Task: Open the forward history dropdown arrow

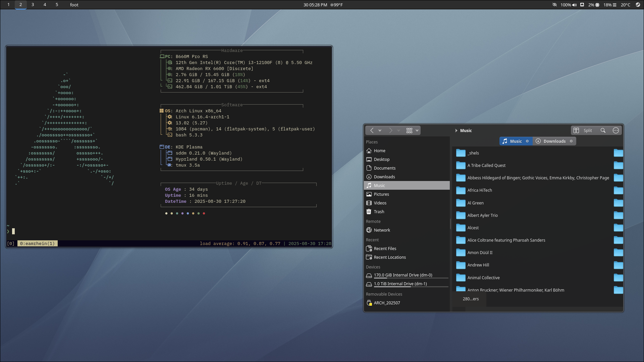Action: coord(399,131)
